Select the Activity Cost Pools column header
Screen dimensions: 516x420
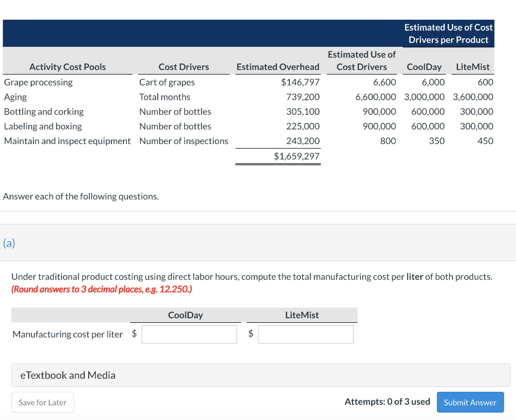tap(68, 67)
